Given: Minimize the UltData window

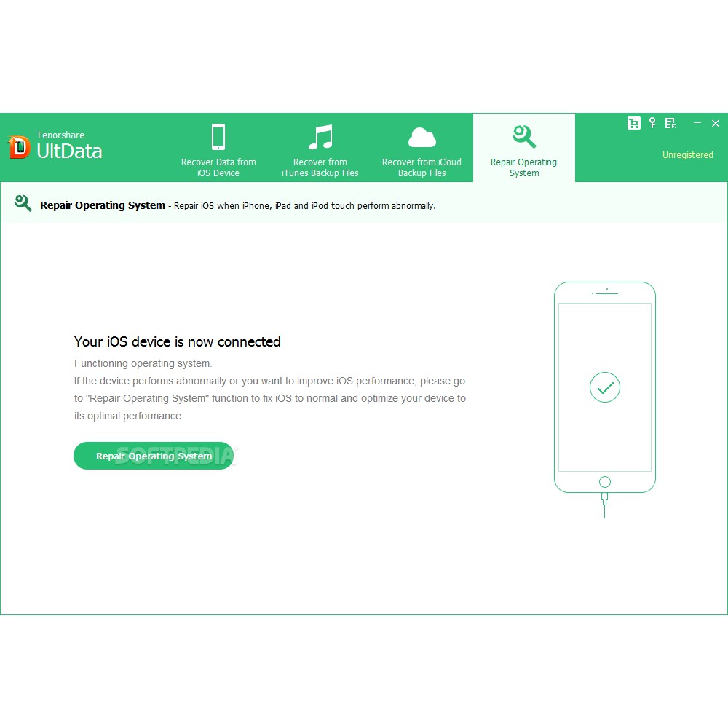Looking at the screenshot, I should pos(697,123).
